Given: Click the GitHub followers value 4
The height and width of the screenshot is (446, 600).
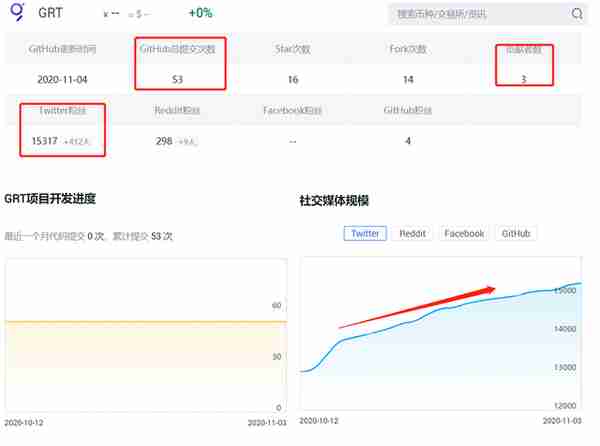Looking at the screenshot, I should (408, 141).
